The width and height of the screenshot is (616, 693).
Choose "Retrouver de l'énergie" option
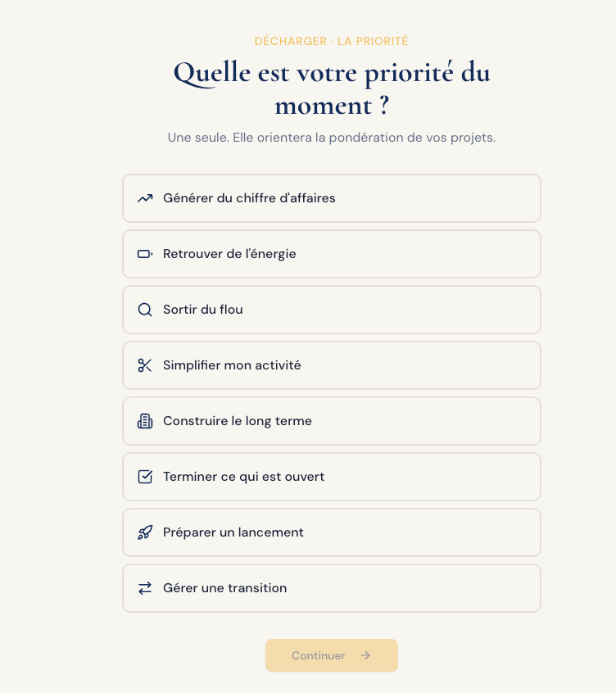click(332, 254)
